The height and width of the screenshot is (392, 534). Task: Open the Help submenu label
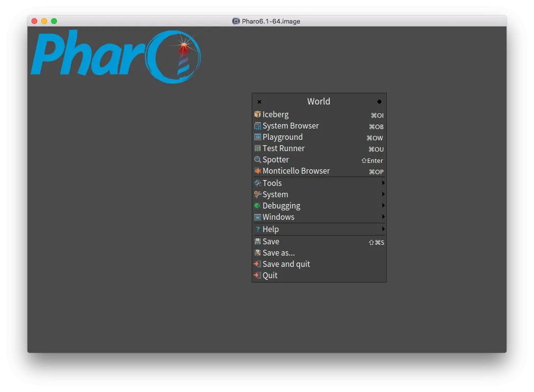(271, 229)
